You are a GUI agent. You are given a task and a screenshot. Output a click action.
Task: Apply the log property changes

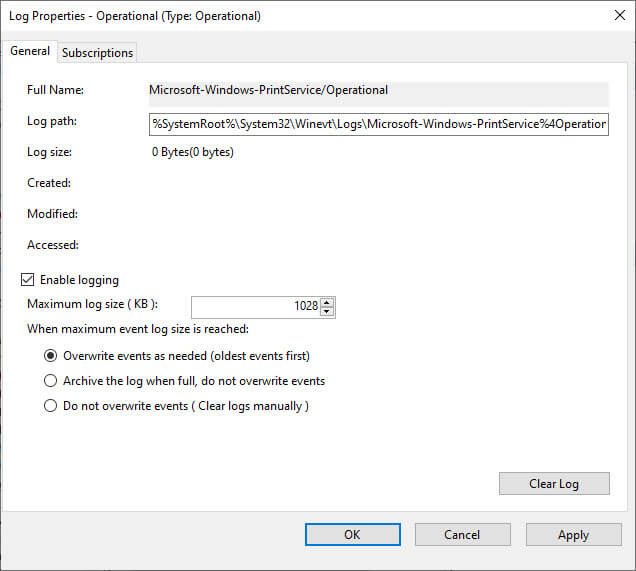click(573, 535)
